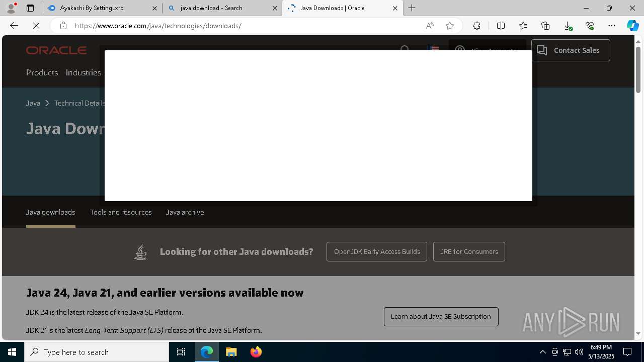Open File Explorer from the taskbar
Viewport: 644px width, 362px height.
pyautogui.click(x=231, y=352)
